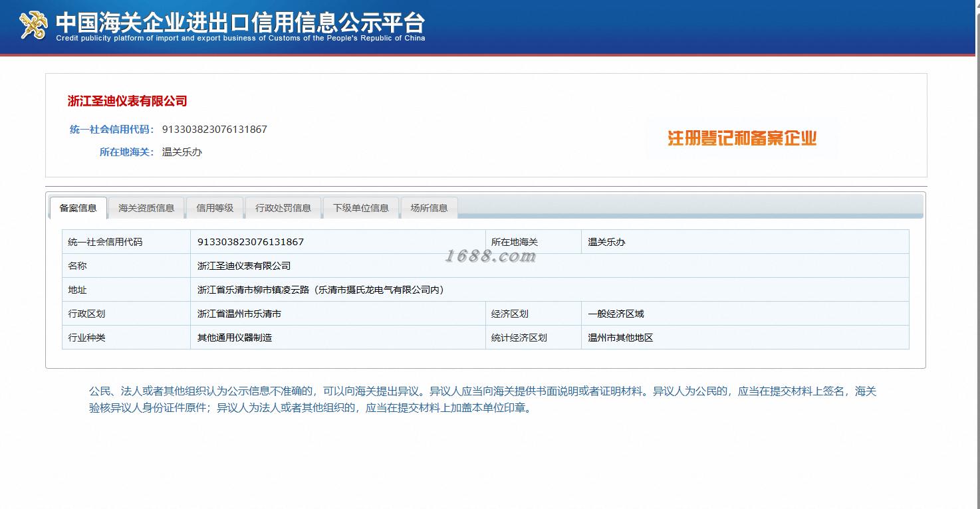
Task: Click the China Customs key-and-caduceus logo
Action: [34, 25]
